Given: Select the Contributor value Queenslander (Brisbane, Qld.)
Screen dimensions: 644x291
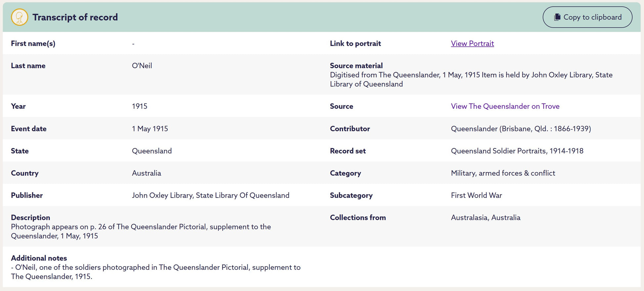Looking at the screenshot, I should point(521,129).
